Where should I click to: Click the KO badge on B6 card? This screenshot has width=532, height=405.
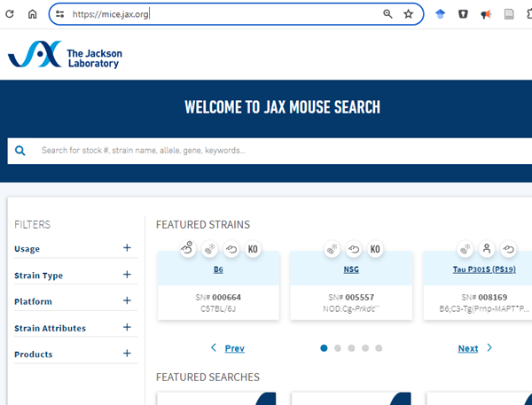point(253,249)
